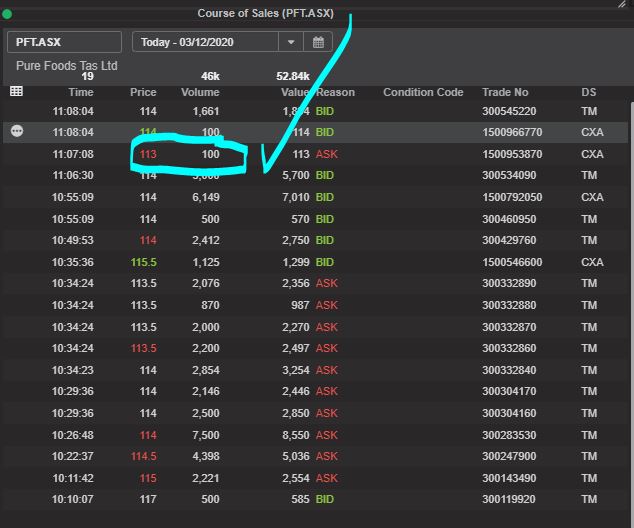Screen dimensions: 634x528
Task: Click the 1,299 value cell
Action: coord(296,262)
